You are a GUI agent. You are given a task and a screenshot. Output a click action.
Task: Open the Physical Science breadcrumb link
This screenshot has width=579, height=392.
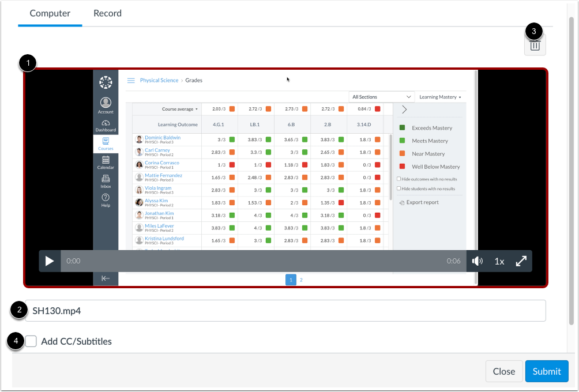159,80
